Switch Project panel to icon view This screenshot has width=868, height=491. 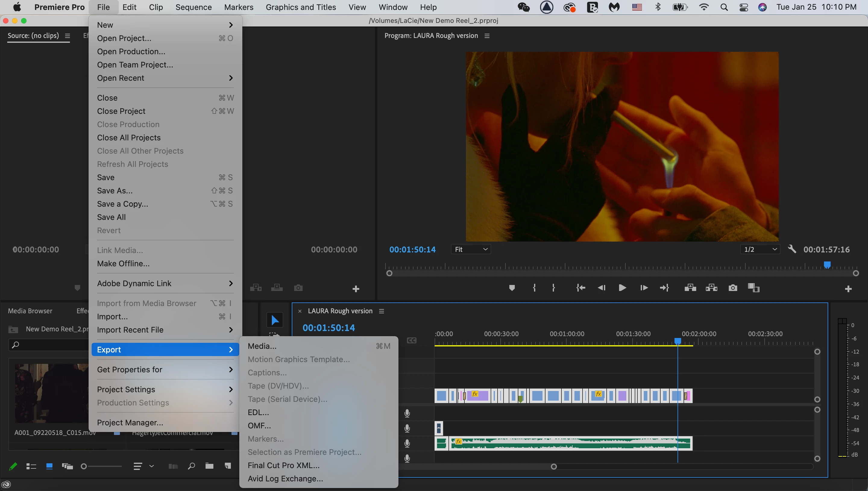(49, 466)
